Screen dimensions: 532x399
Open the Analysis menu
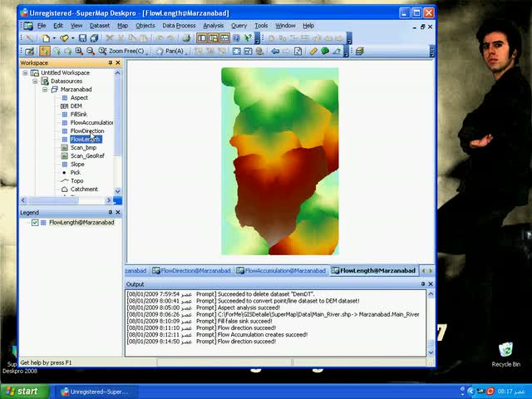213,26
